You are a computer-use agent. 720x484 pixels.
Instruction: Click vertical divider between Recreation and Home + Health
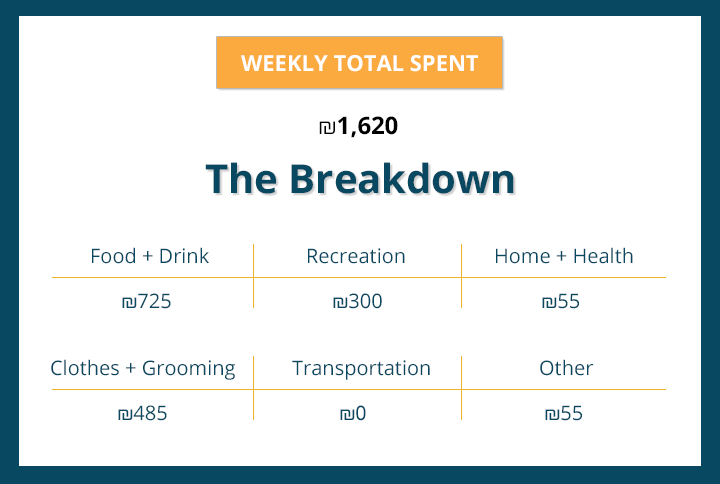[461, 275]
